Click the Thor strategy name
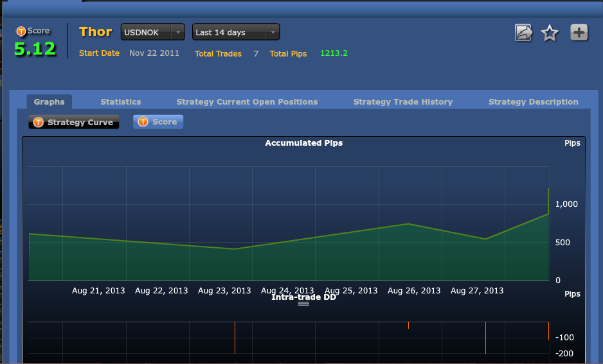 95,31
